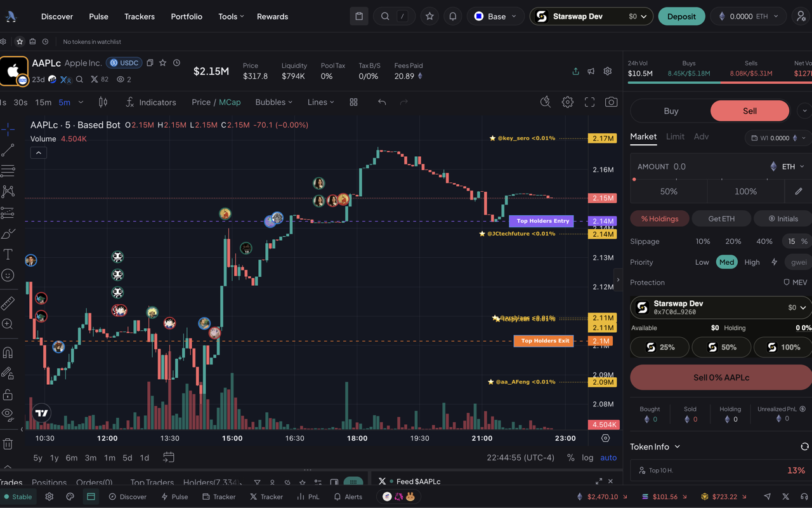
Task: Set priority to High
Action: (x=752, y=262)
